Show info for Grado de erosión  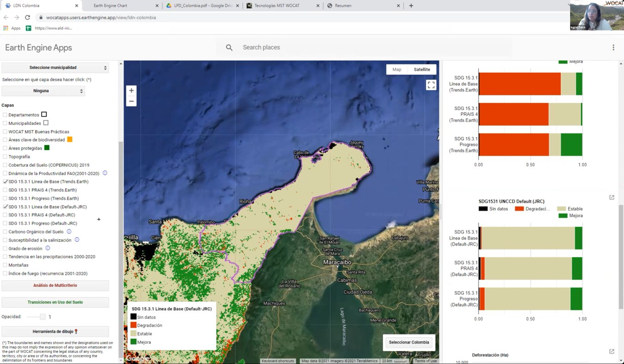click(48, 248)
